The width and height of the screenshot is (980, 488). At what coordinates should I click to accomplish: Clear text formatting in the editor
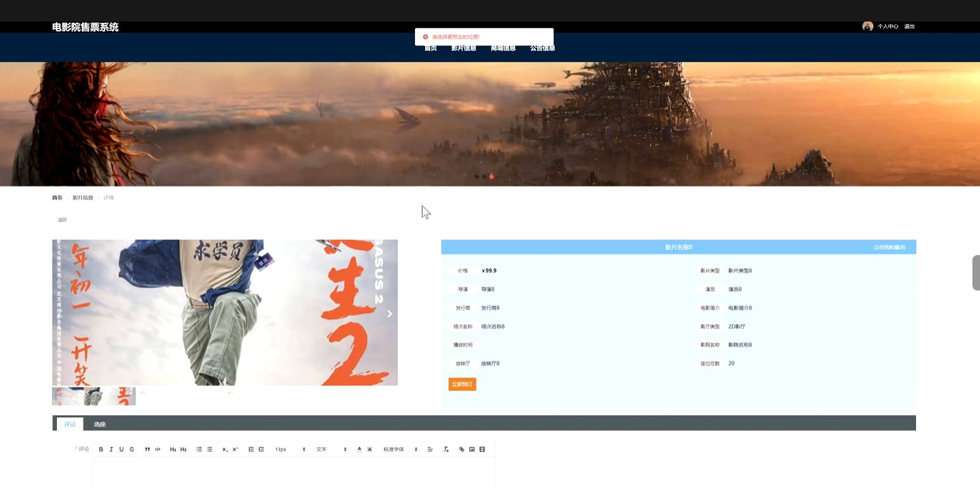point(446,449)
